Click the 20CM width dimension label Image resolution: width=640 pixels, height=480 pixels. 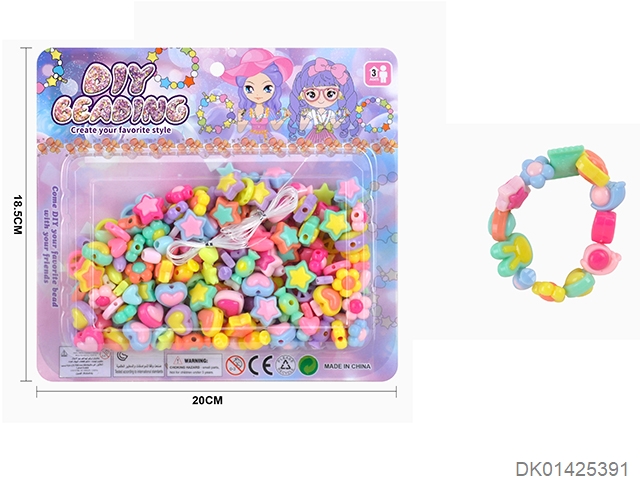pyautogui.click(x=207, y=400)
